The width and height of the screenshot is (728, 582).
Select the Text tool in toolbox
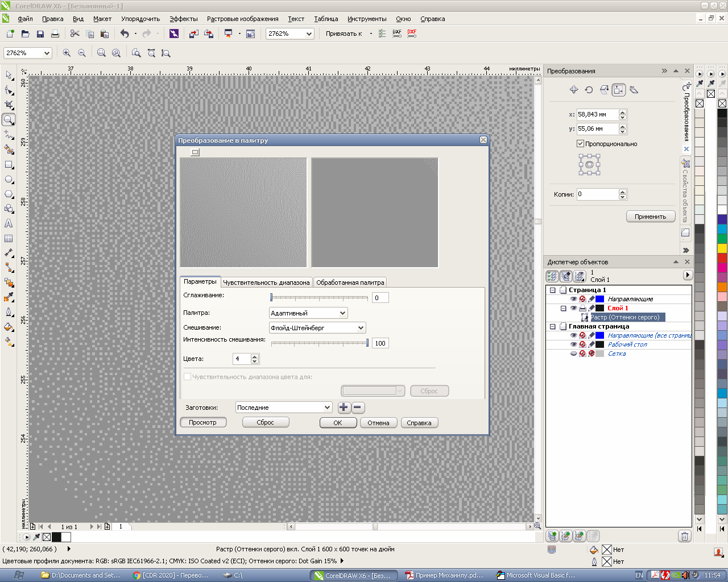point(9,224)
